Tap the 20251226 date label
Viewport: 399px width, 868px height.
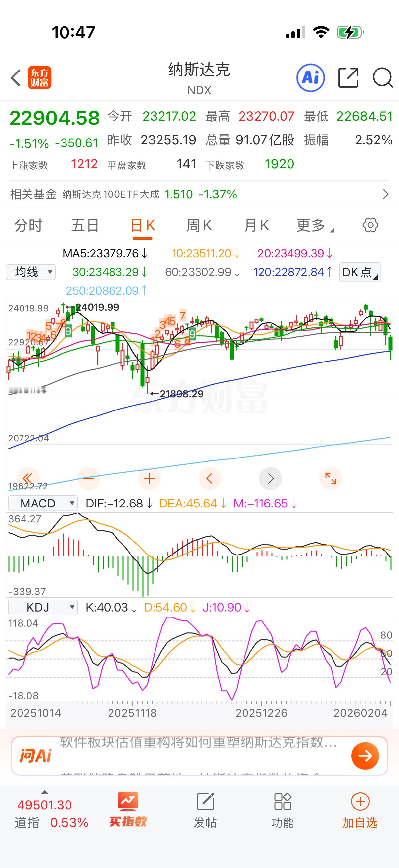tap(261, 713)
